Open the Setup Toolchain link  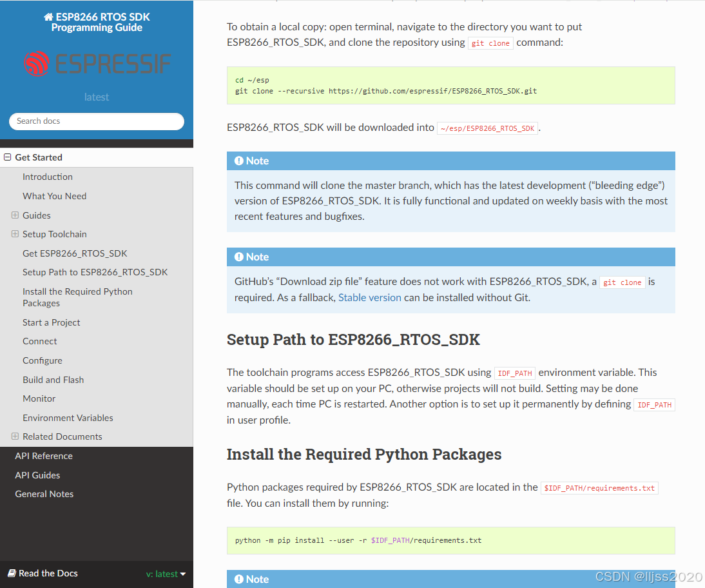[x=54, y=235]
